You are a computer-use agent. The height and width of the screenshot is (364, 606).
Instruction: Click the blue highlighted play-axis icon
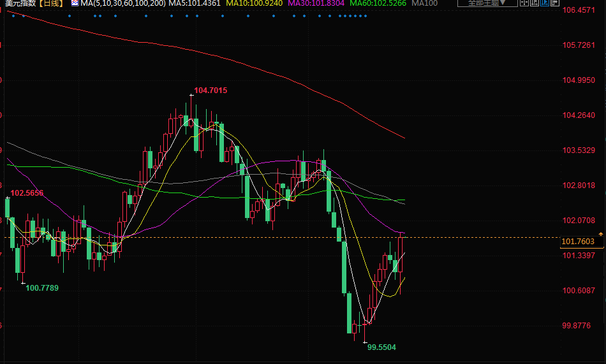click(545, 3)
